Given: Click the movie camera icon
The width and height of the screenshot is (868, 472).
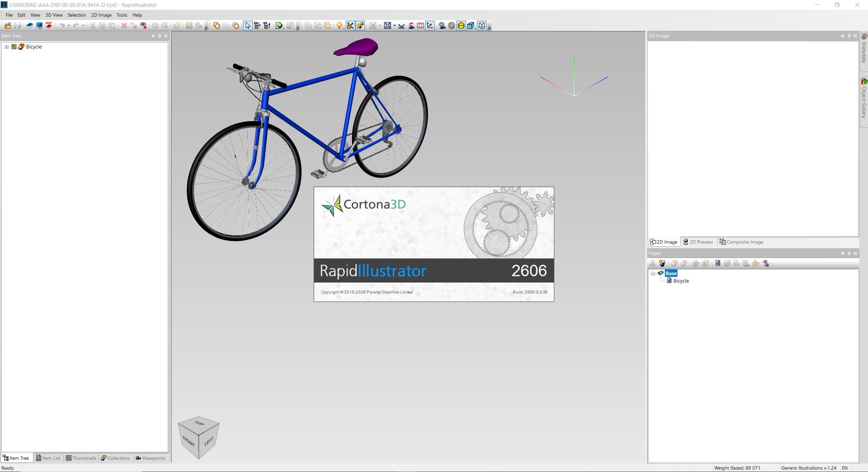Looking at the screenshot, I should pos(442,25).
